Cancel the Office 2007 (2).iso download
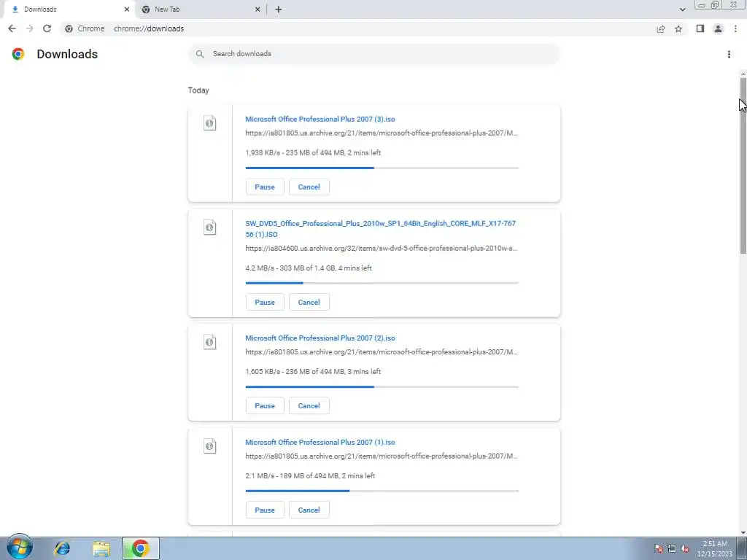 coord(309,405)
